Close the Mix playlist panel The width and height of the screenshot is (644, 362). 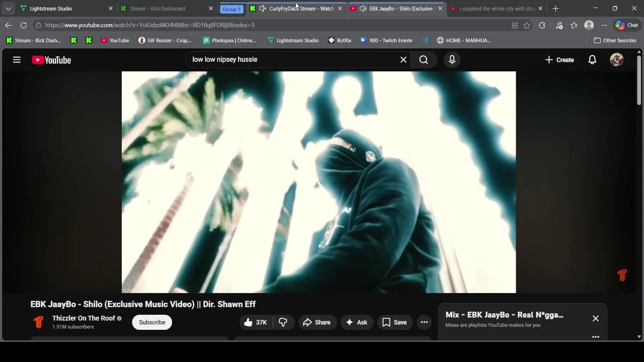tap(596, 318)
